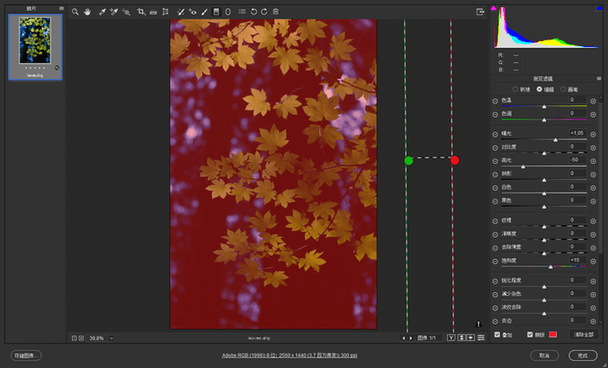608x368 pixels.
Task: Select the 画笔 radio button
Action: (563, 90)
